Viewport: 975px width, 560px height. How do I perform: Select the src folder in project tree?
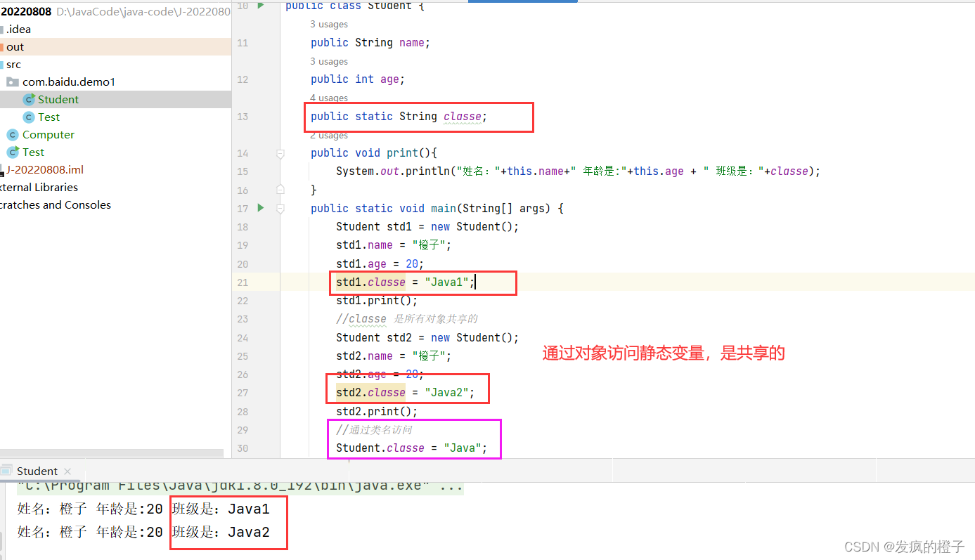(14, 65)
